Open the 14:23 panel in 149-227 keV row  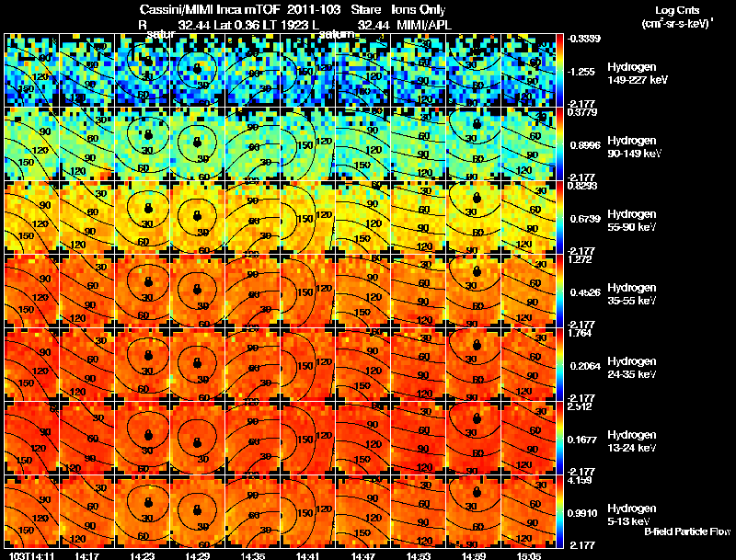(x=143, y=70)
